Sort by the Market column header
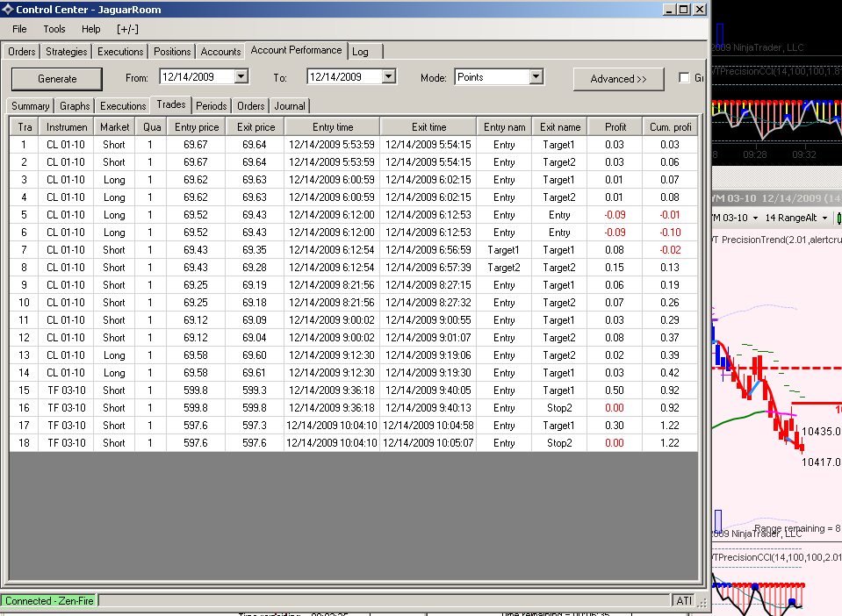This screenshot has width=842, height=616. tap(114, 127)
